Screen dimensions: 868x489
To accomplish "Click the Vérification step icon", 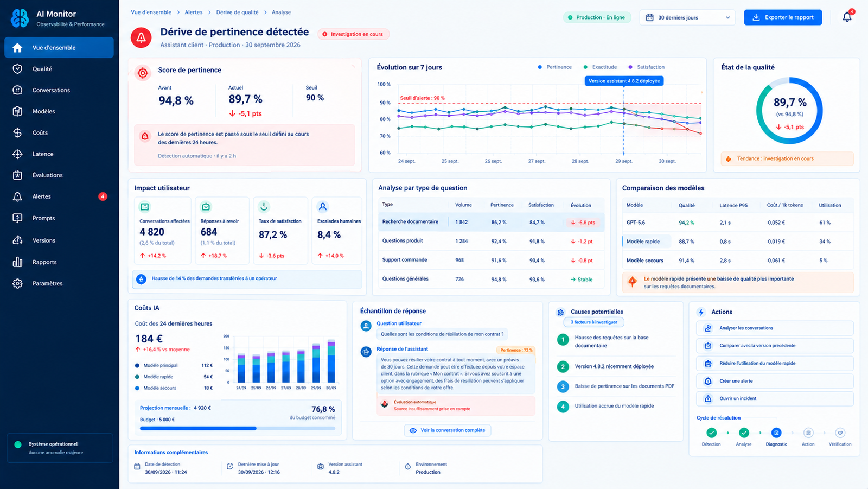I will [840, 433].
